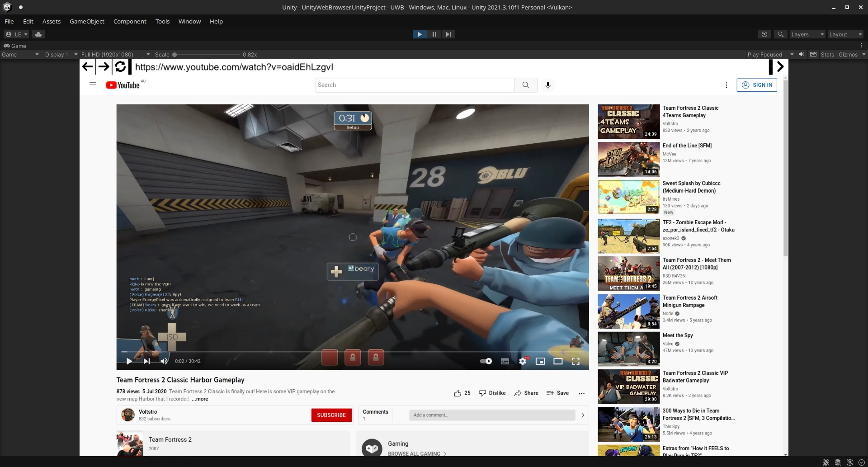Screen dimensions: 868x467
Task: Click the browser back arrow
Action: click(88, 67)
